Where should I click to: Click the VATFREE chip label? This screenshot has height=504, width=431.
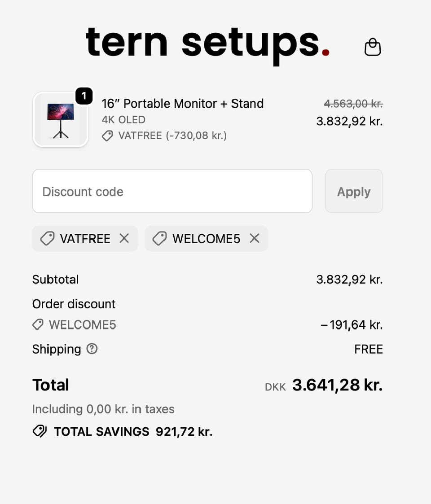pos(85,239)
